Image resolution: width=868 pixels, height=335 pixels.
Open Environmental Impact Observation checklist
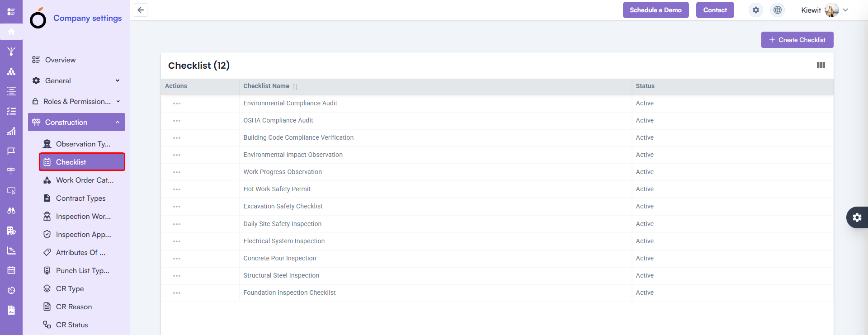pos(293,155)
